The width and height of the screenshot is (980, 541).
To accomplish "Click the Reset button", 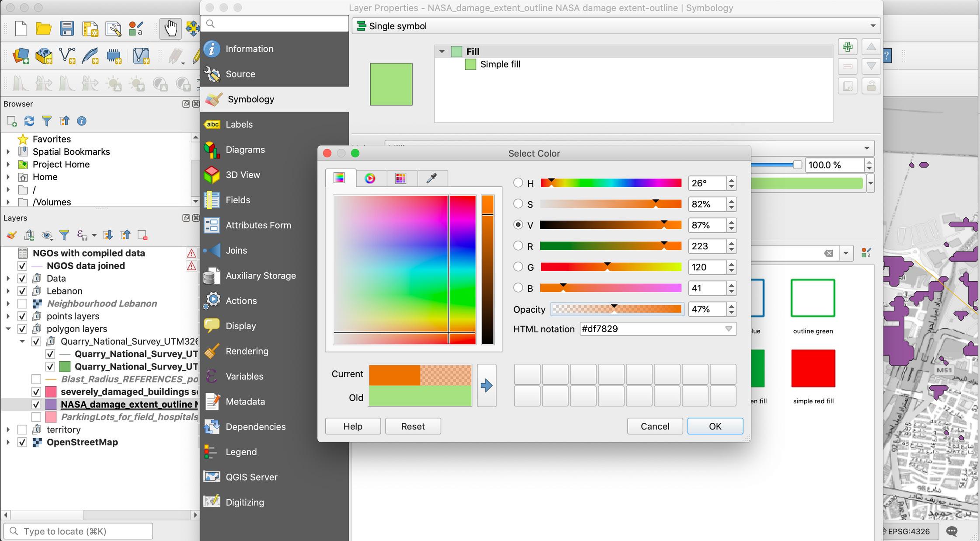I will (x=413, y=426).
